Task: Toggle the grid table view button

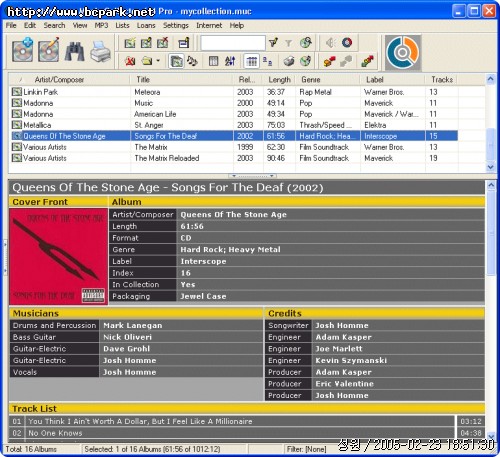Action: (x=252, y=61)
